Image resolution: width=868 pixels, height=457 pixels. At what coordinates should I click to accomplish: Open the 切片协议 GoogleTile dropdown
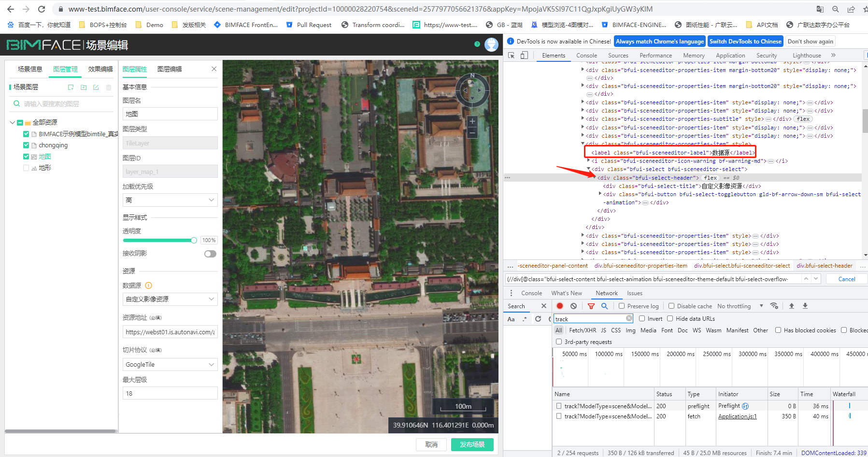(x=170, y=364)
